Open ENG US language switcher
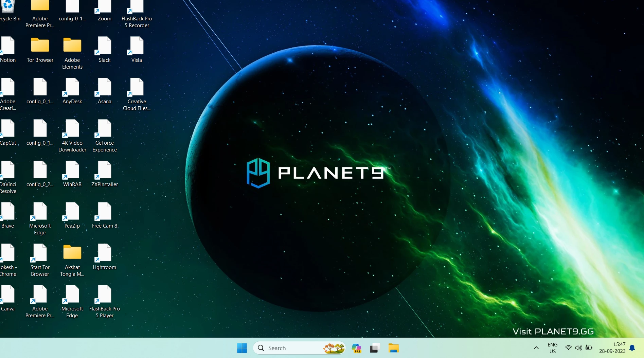Viewport: 644px width, 358px height. coord(553,348)
